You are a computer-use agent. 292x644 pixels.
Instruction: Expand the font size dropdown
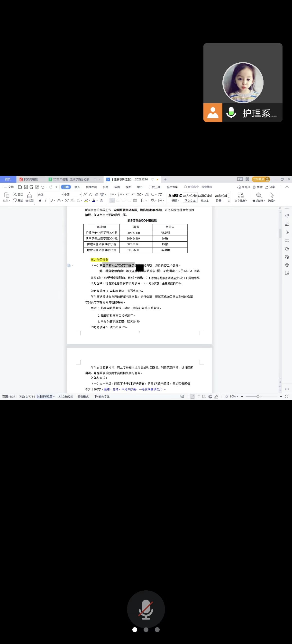80,195
